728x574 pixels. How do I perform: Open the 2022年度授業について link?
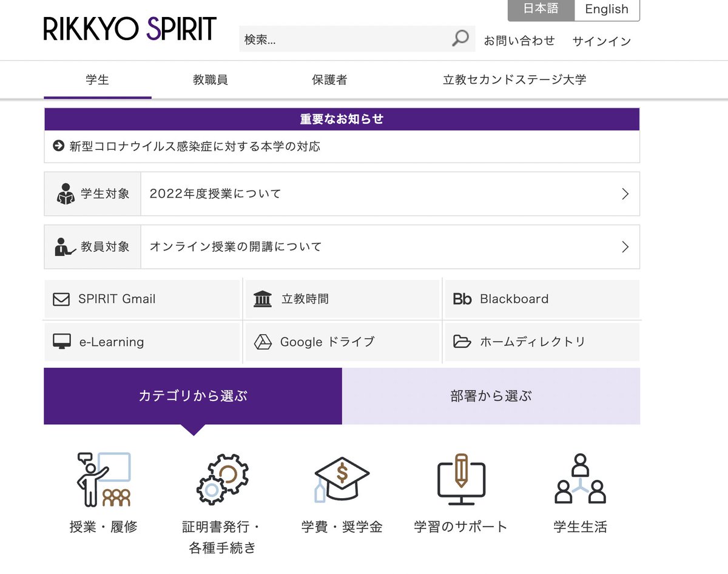[215, 194]
